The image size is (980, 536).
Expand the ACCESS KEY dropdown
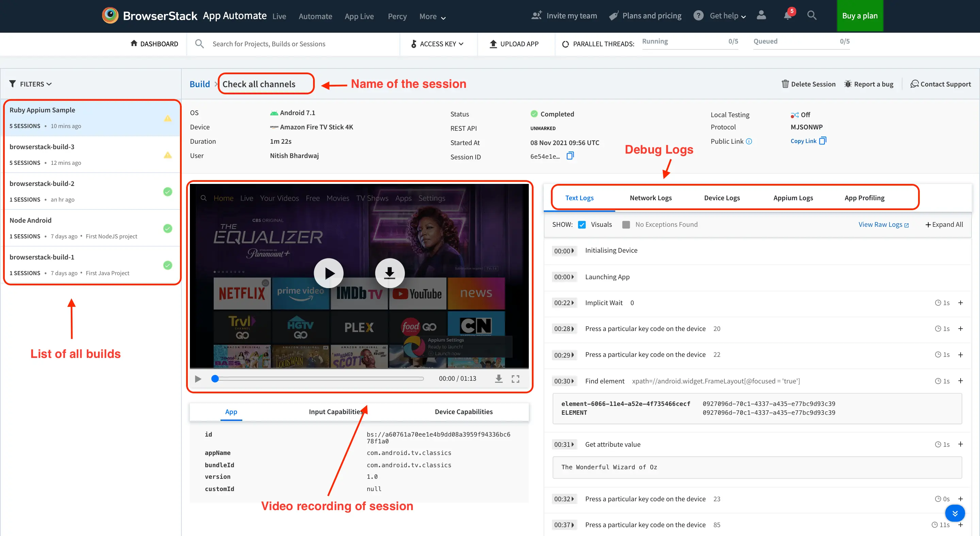tap(438, 44)
